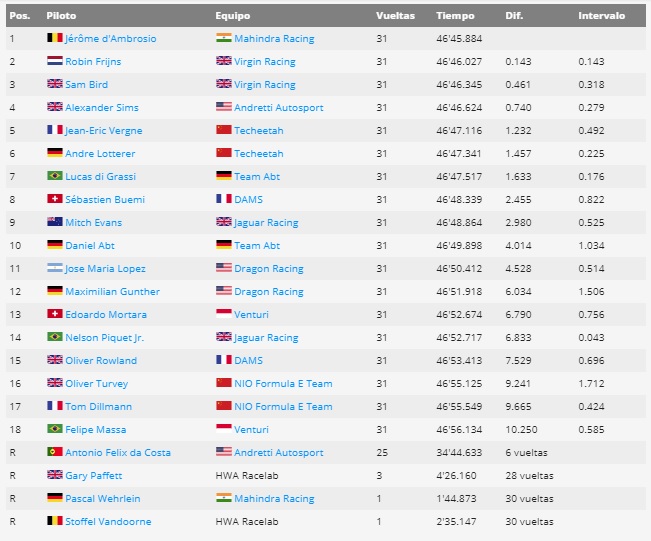Click Swiss flag beside Sébastien Buemi
The width and height of the screenshot is (651, 541).
(55, 199)
